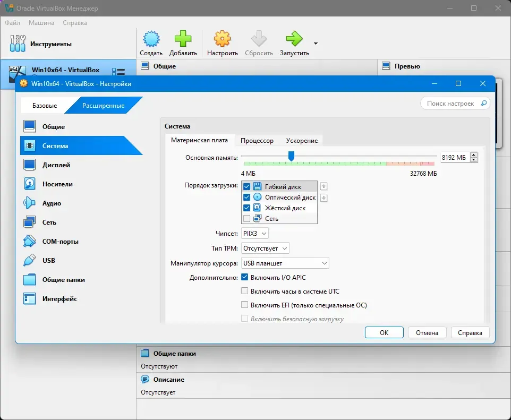Viewport: 511px width, 420px height.
Task: Click the Общие section header in Manager
Action: [257, 66]
